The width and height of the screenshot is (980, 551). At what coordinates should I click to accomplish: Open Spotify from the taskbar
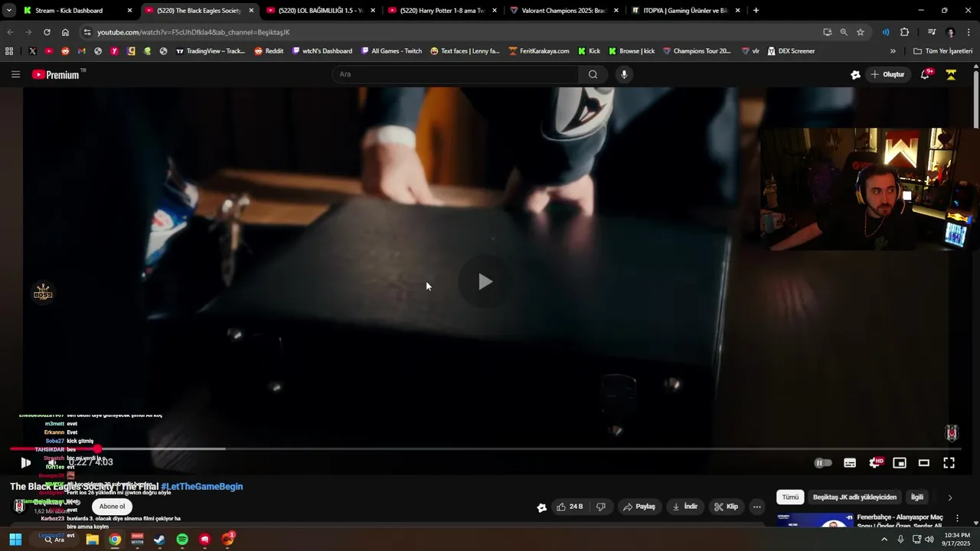coord(182,540)
